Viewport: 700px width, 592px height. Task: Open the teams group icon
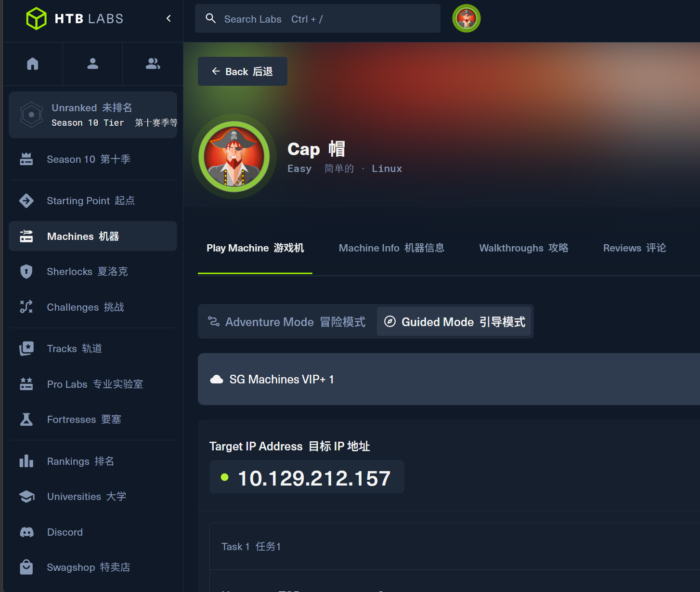pyautogui.click(x=153, y=64)
